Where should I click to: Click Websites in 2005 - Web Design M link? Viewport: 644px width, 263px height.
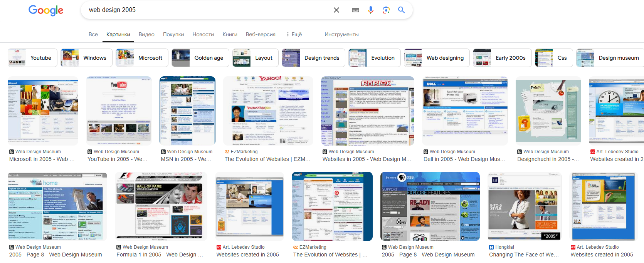click(x=367, y=159)
